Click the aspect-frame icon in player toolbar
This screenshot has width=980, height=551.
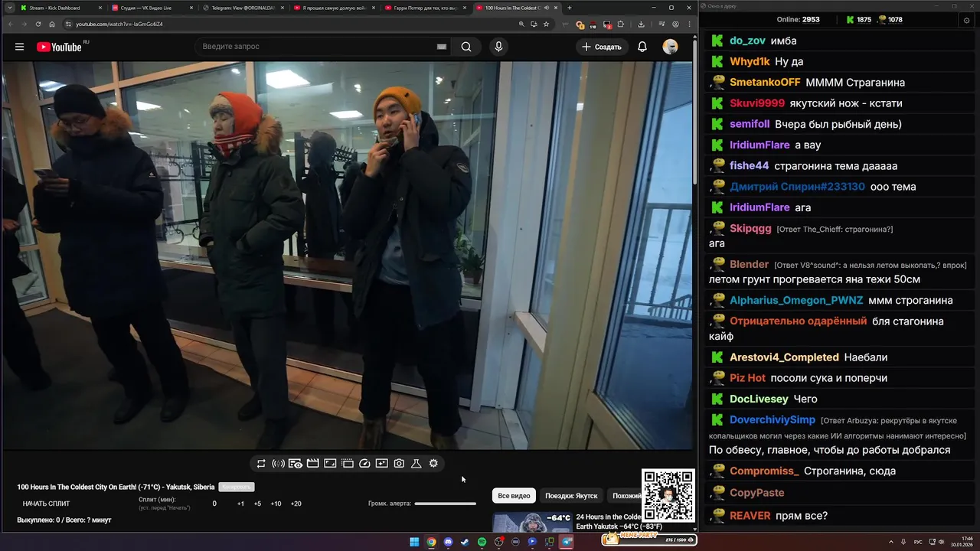click(x=330, y=464)
